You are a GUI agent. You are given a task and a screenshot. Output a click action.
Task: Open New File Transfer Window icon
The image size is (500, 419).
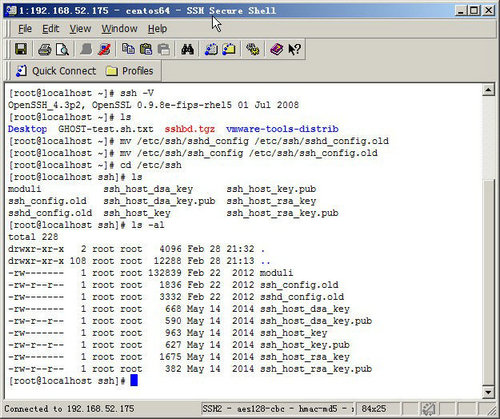[229, 49]
